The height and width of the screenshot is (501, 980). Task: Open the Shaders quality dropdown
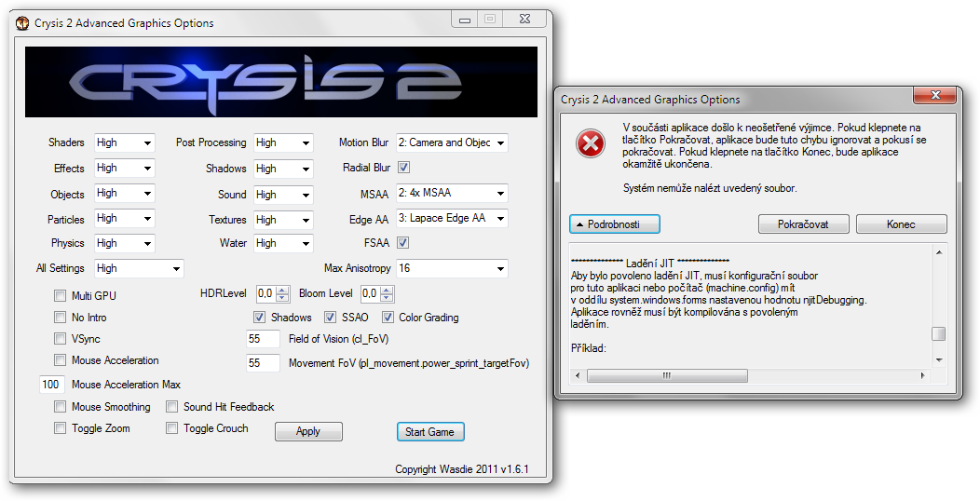point(125,143)
